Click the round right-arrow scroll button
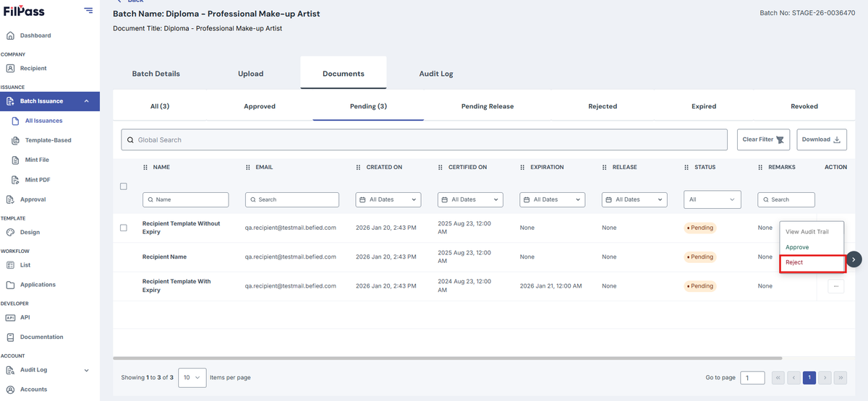This screenshot has height=401, width=868. pyautogui.click(x=854, y=259)
